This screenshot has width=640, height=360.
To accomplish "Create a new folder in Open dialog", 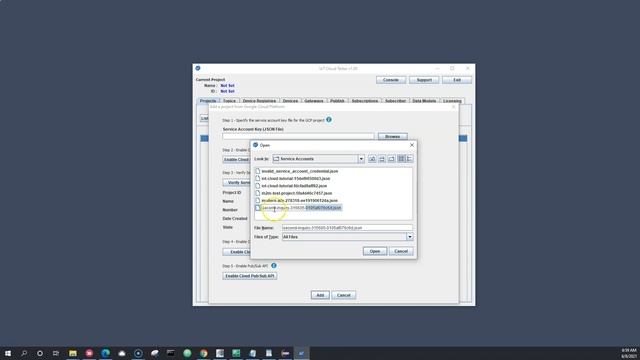I will tap(391, 159).
